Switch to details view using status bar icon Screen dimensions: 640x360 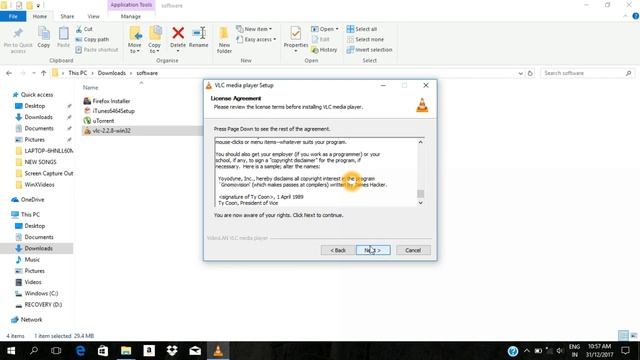[x=623, y=336]
